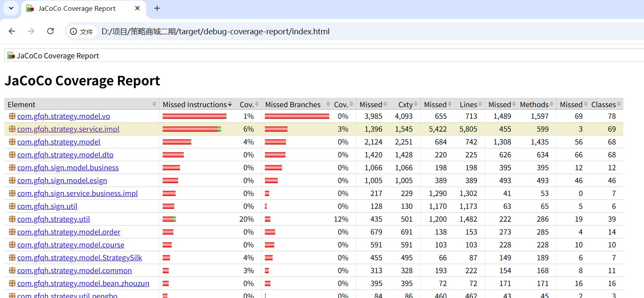Click the JaCoCo Coverage Report page heading

(82, 81)
